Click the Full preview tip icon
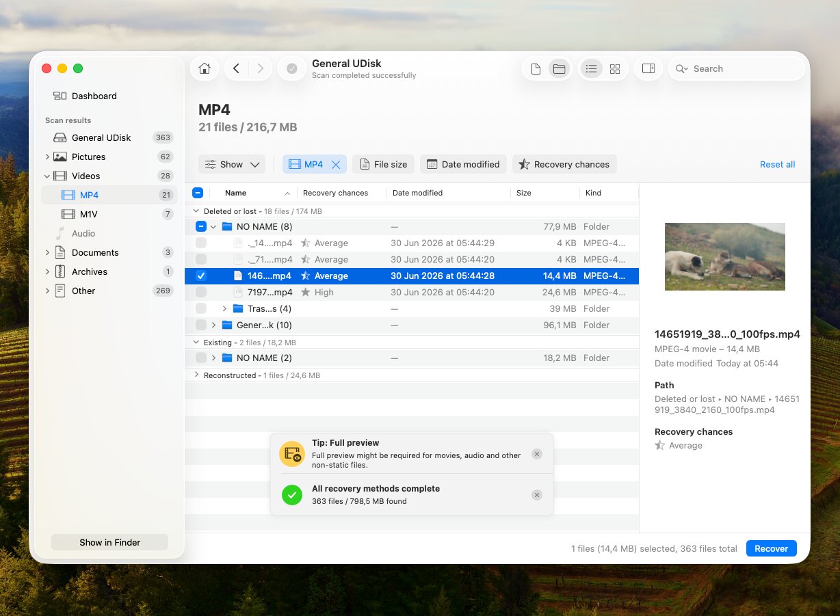 (292, 454)
